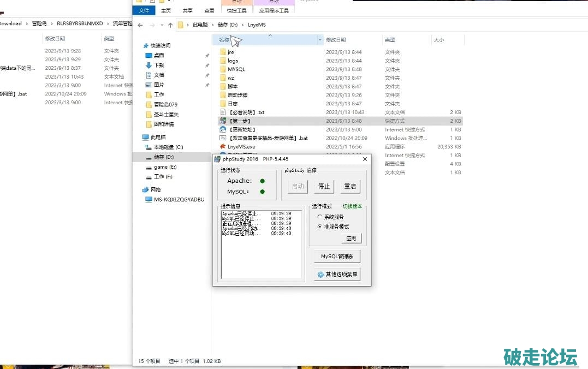The height and width of the screenshot is (369, 588).
Task: Click the MYSQL folder icon
Action: point(223,69)
